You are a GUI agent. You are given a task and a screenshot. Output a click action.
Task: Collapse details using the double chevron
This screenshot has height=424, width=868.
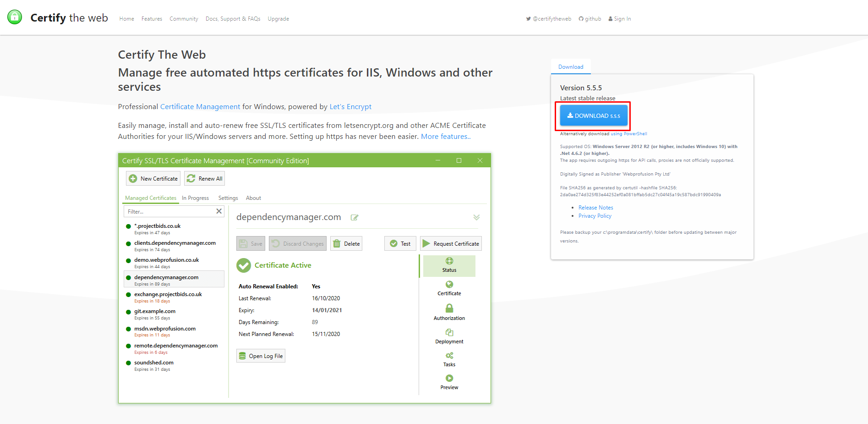pyautogui.click(x=476, y=217)
